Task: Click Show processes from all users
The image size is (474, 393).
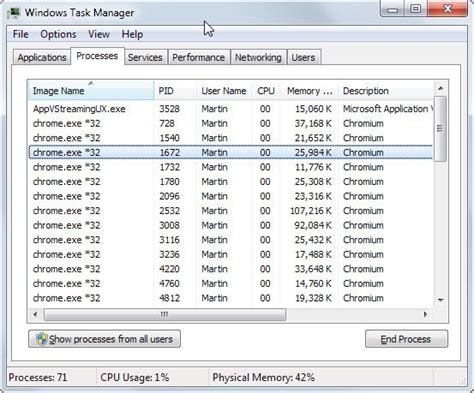Action: pos(104,339)
